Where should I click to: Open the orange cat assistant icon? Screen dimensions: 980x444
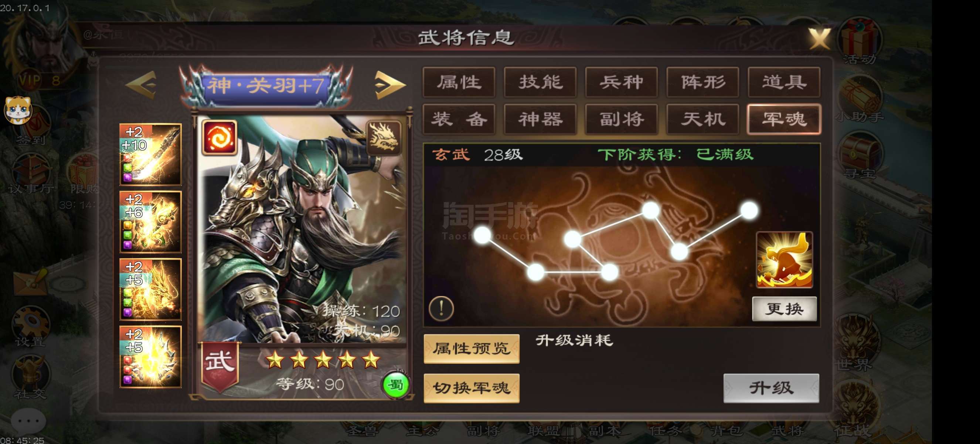[x=18, y=110]
